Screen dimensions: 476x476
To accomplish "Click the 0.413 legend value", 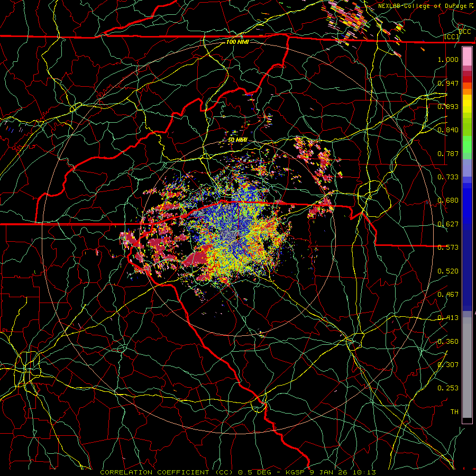I will 448,318.
